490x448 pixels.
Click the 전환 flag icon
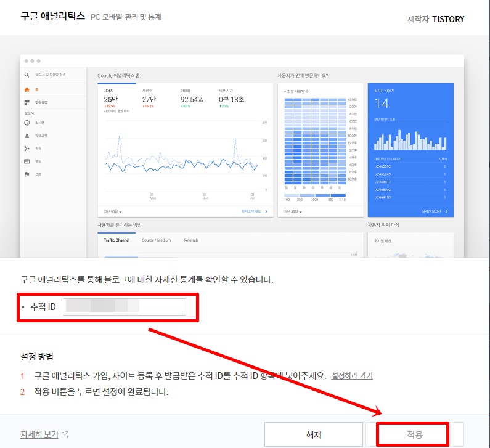click(x=27, y=174)
